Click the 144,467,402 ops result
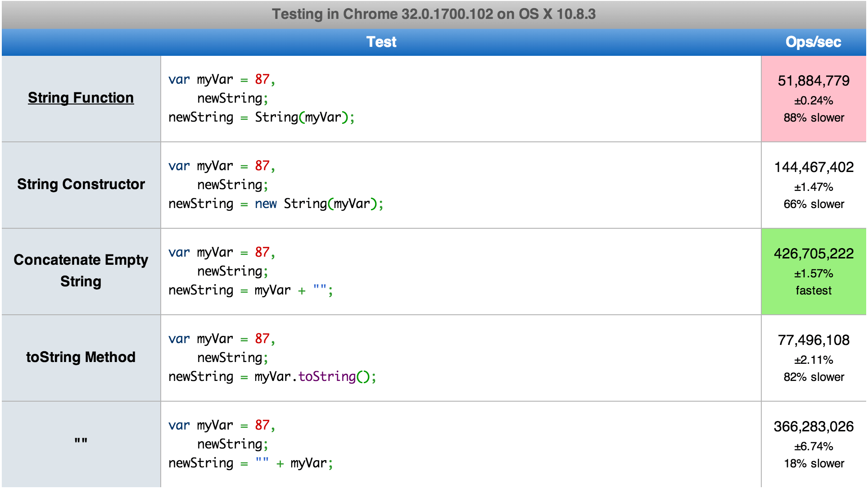The height and width of the screenshot is (489, 868). coord(813,168)
